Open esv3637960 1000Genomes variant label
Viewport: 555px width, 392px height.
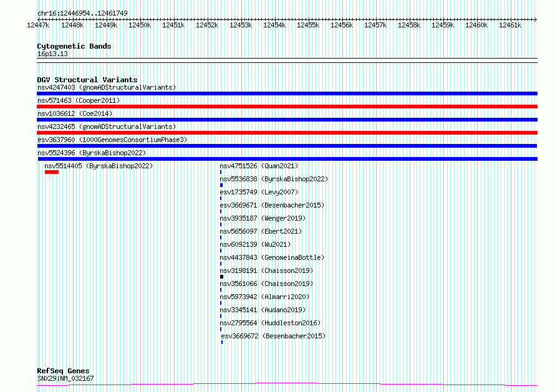click(112, 140)
